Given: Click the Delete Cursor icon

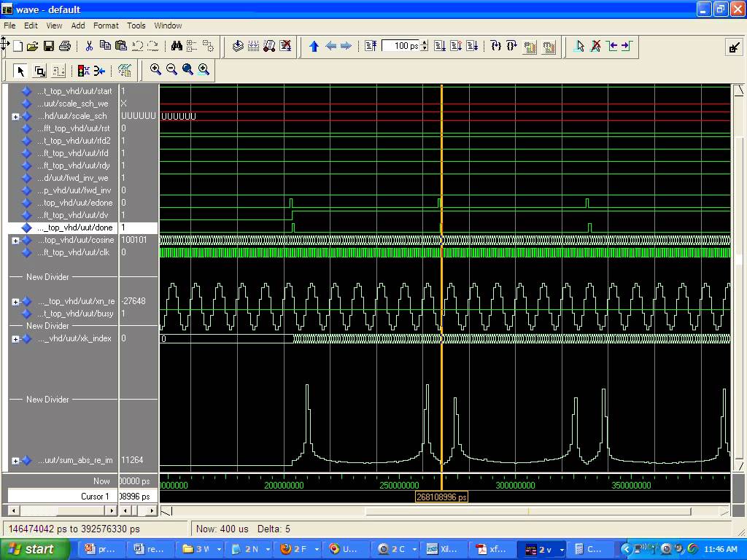Looking at the screenshot, I should click(x=595, y=46).
